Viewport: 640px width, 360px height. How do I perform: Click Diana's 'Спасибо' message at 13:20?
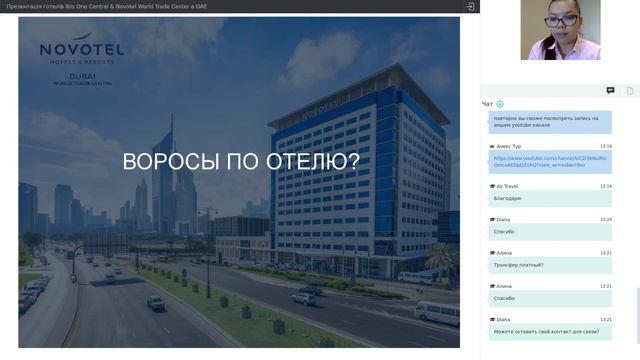point(550,232)
